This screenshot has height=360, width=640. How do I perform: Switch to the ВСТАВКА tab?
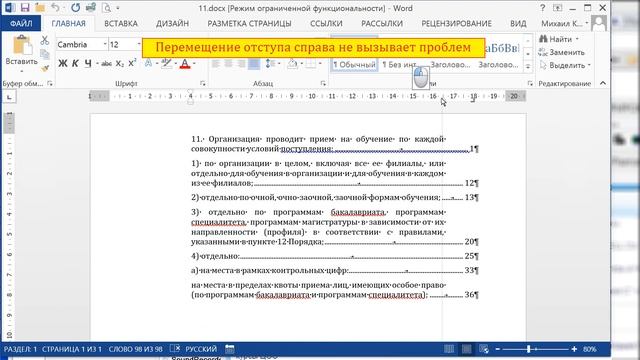(x=121, y=23)
